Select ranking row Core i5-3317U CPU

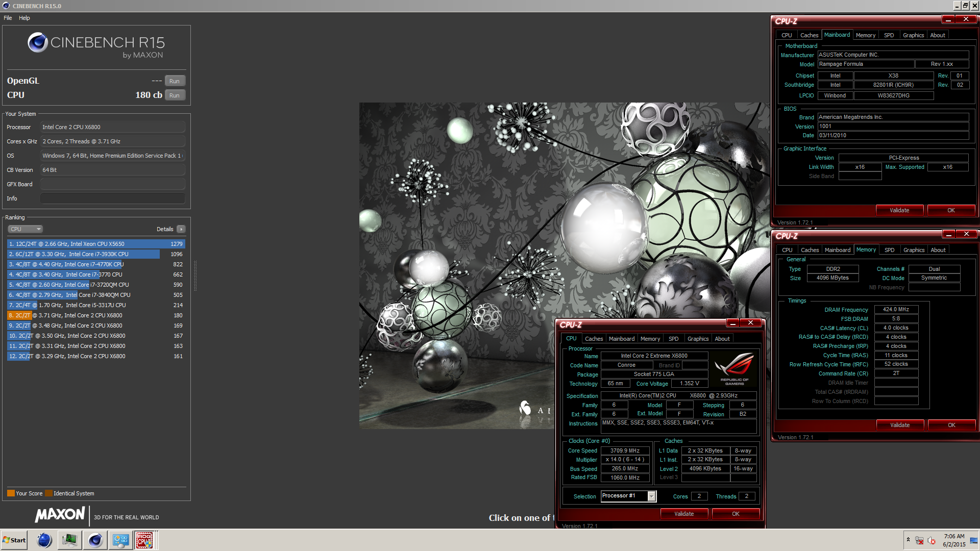click(96, 305)
